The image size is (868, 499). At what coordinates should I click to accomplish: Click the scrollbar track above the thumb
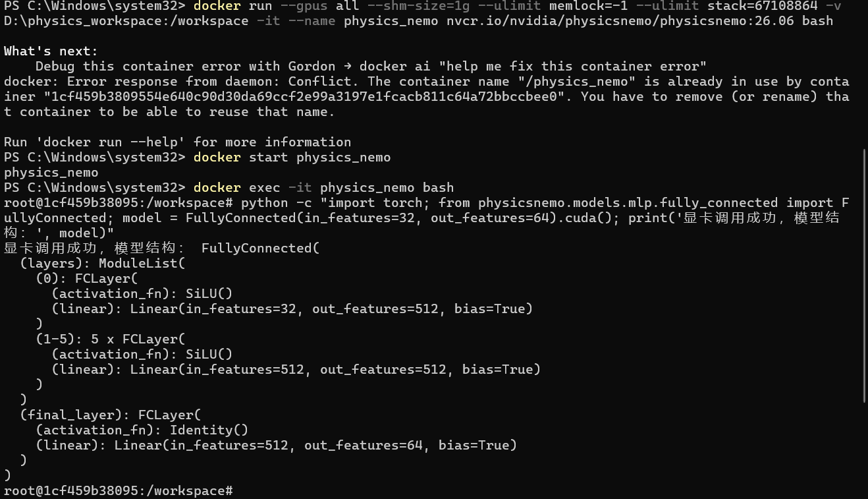click(x=865, y=74)
